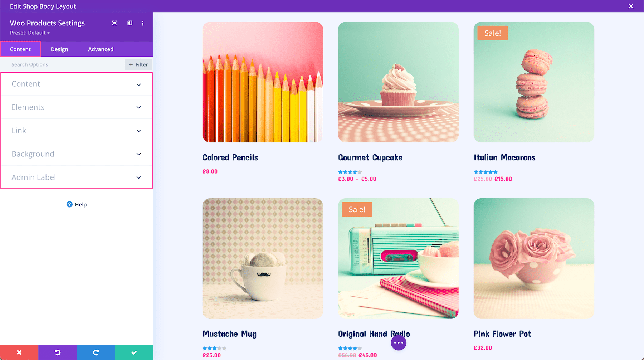Expand the Link settings section
644x360 pixels.
click(x=77, y=131)
